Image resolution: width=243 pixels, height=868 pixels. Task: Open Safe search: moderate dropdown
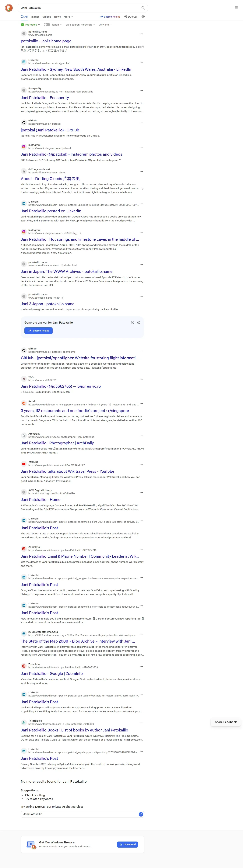click(x=80, y=25)
